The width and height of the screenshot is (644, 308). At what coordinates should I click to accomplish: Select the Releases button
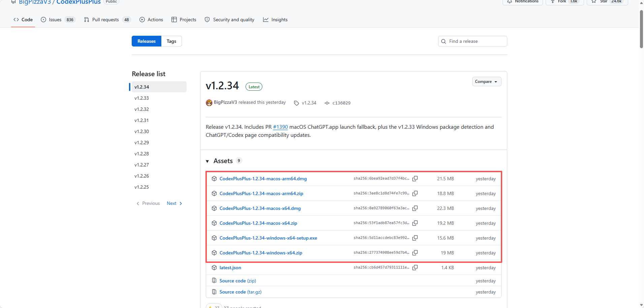tap(147, 41)
